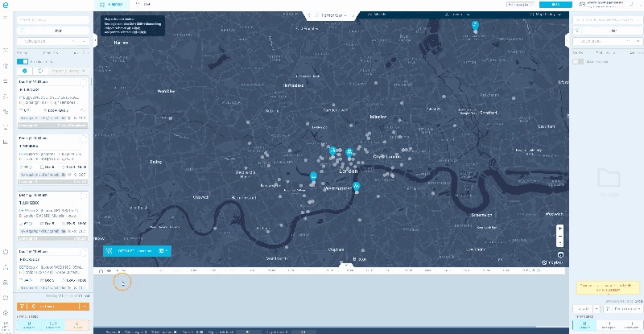The height and width of the screenshot is (334, 644).
Task: Click the app logo in top-left corner
Action: point(6,5)
